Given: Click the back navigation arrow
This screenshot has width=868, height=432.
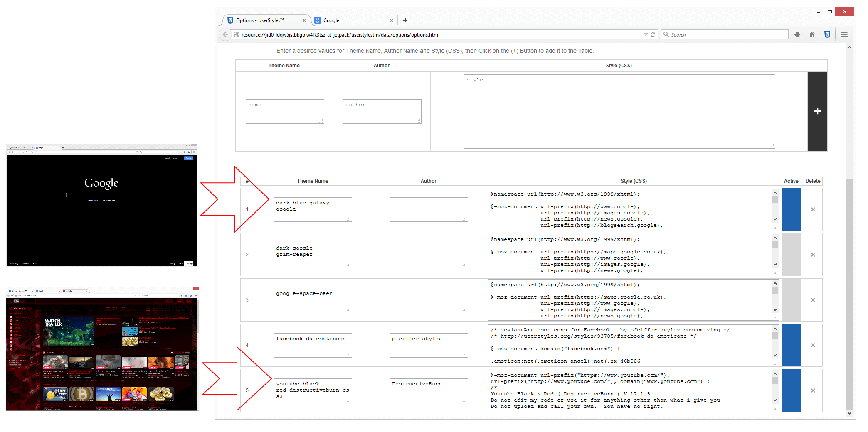Looking at the screenshot, I should (225, 34).
